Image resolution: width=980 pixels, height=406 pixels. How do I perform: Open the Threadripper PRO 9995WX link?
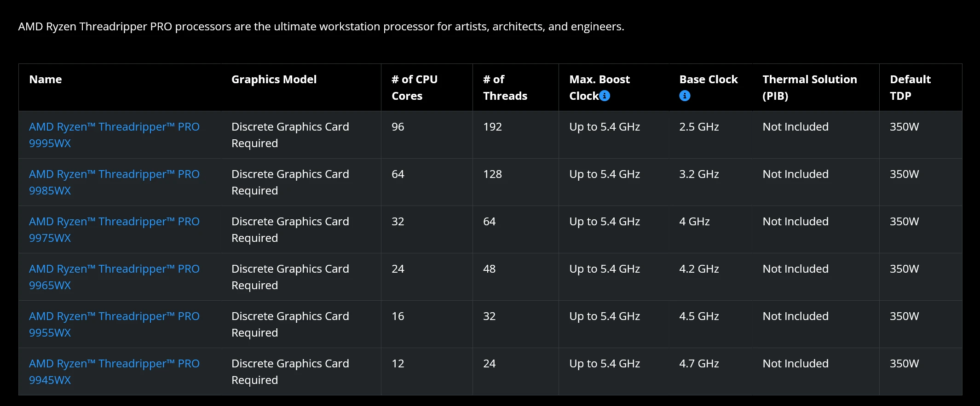click(114, 135)
